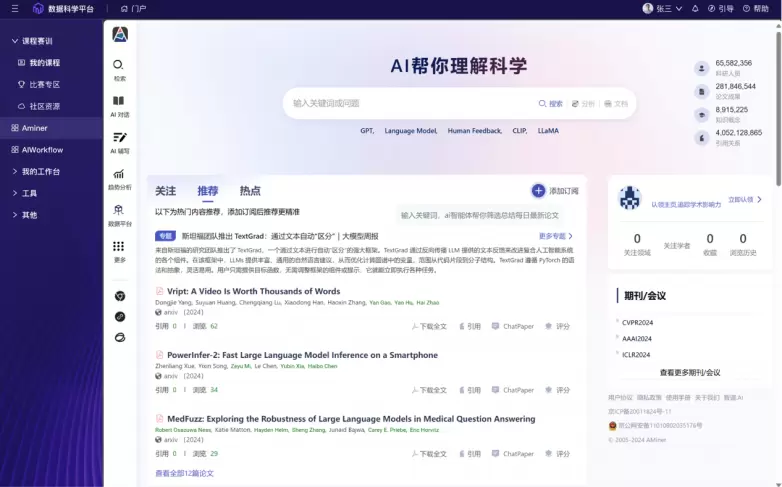Select AIWorkflow in the left navigation
The width and height of the screenshot is (782, 487).
(x=42, y=150)
